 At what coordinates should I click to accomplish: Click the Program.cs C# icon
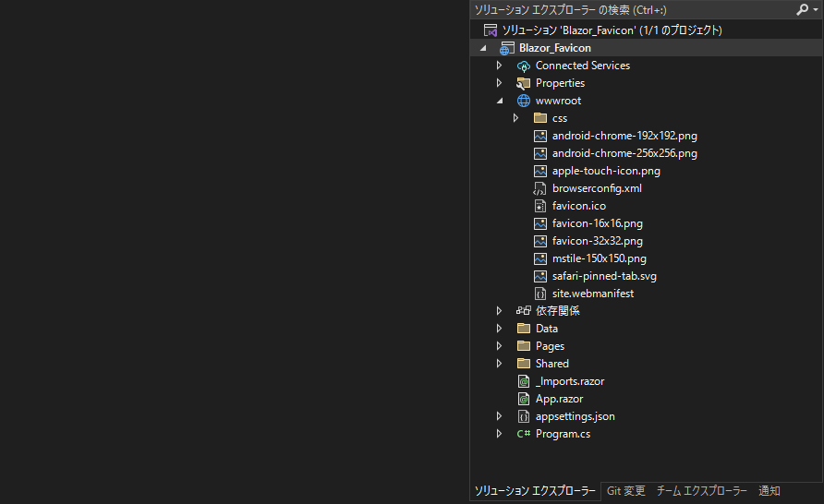click(524, 434)
